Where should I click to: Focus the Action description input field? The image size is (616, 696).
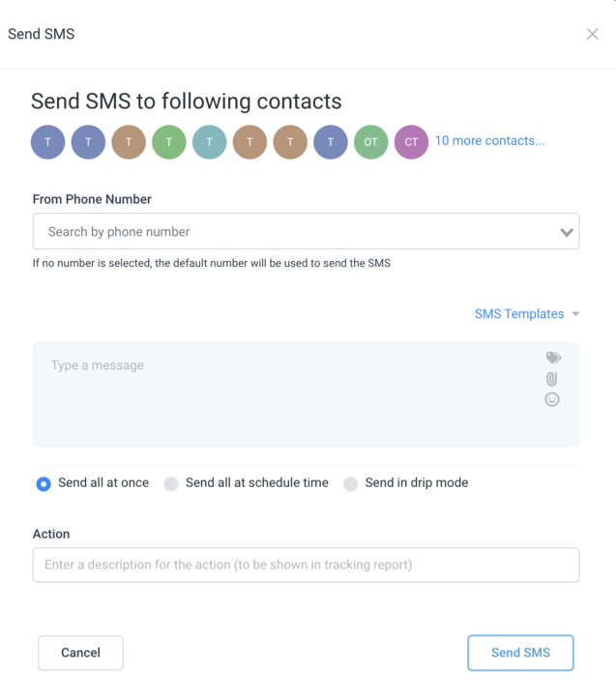(306, 565)
